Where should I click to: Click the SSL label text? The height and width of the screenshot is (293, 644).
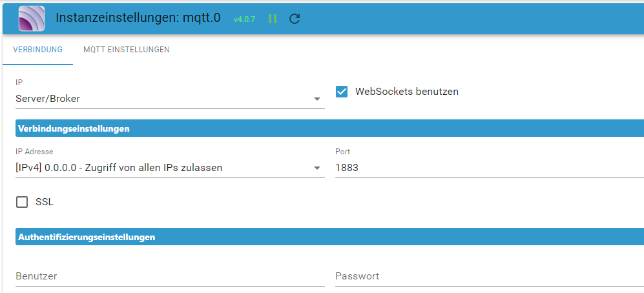[x=45, y=202]
